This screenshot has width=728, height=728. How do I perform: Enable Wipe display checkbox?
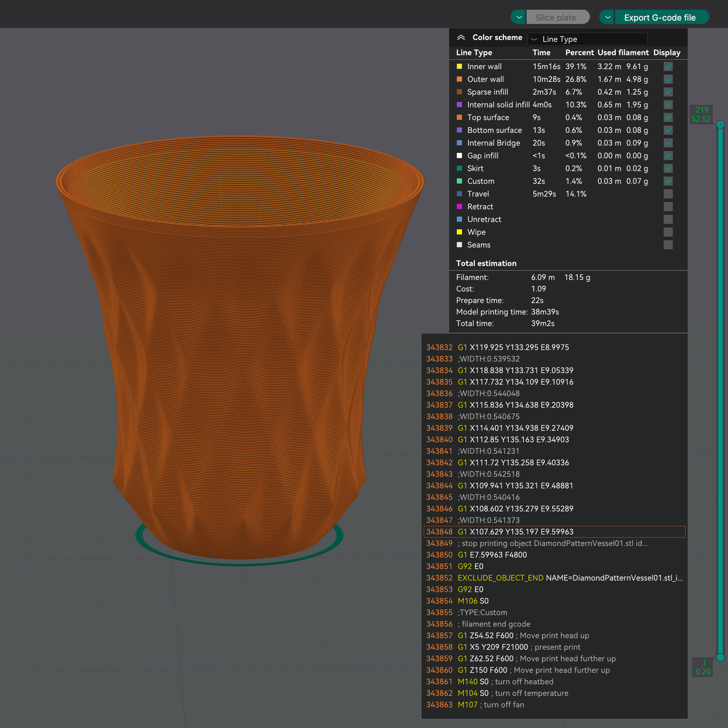pyautogui.click(x=668, y=232)
